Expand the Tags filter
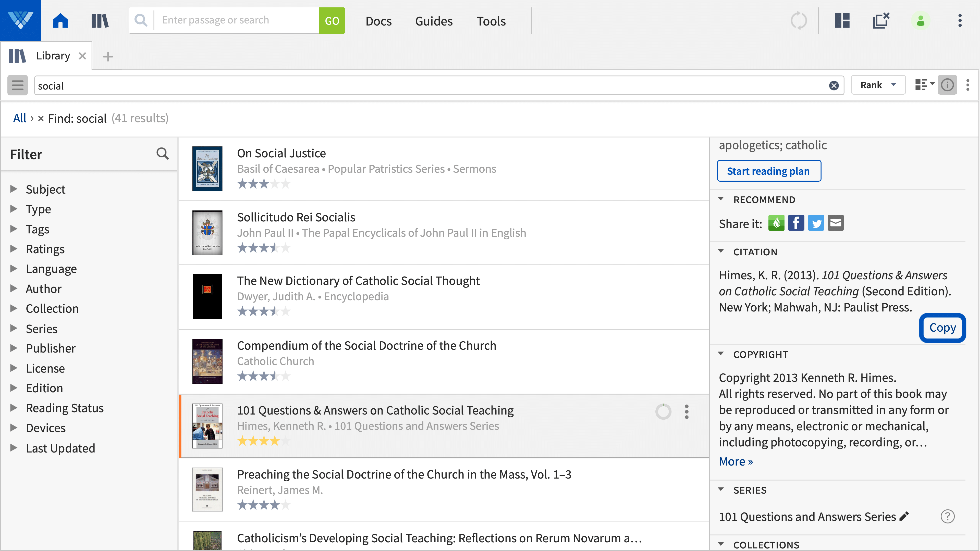980x551 pixels. (14, 229)
